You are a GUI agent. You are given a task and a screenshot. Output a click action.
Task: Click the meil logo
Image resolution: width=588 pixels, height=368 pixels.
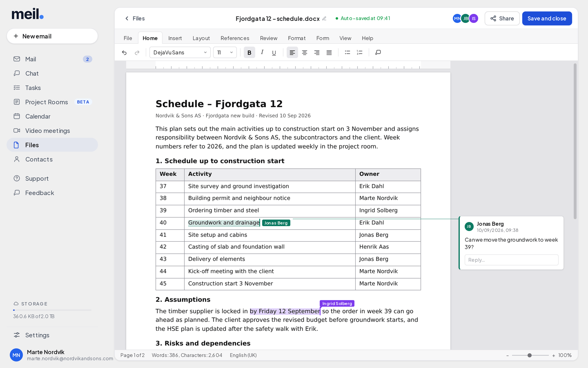click(x=27, y=14)
